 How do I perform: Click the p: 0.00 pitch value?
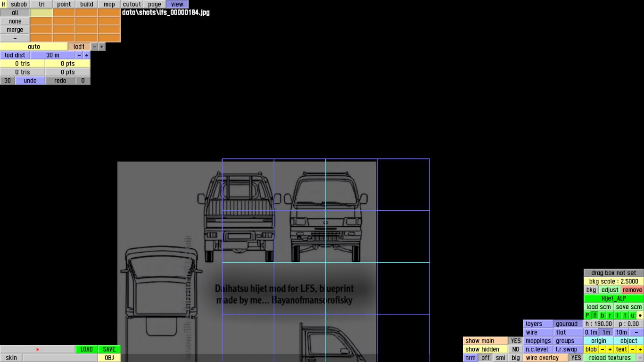click(x=629, y=324)
